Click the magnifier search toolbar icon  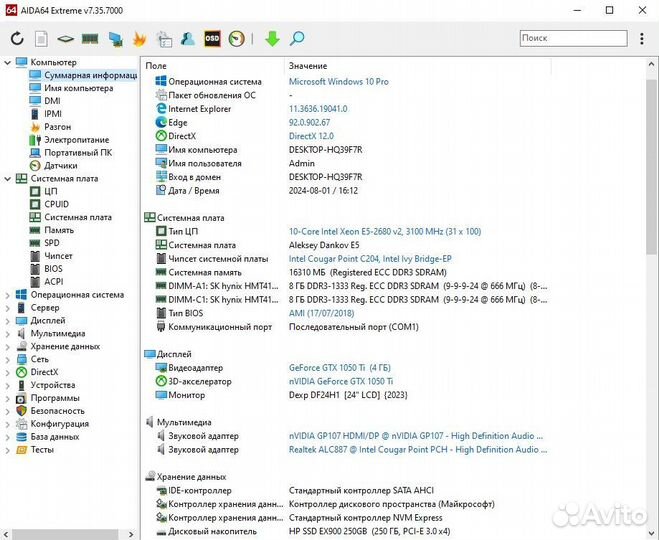(x=297, y=39)
